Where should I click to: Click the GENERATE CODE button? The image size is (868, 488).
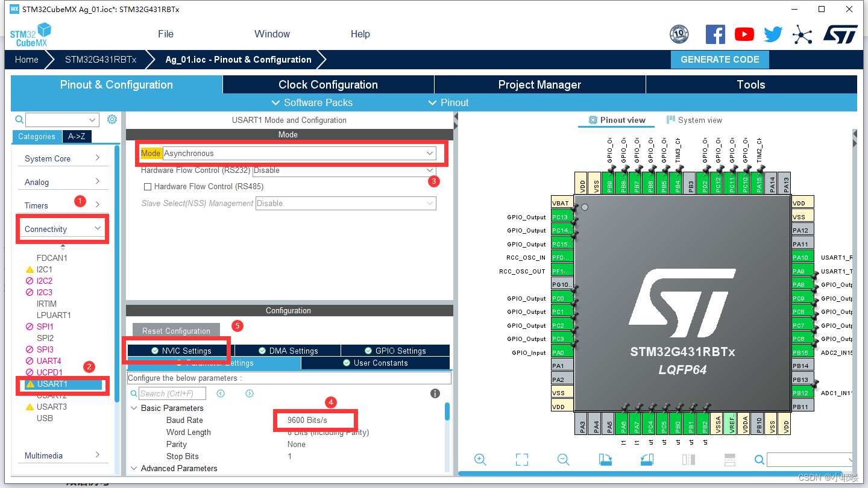click(x=720, y=59)
